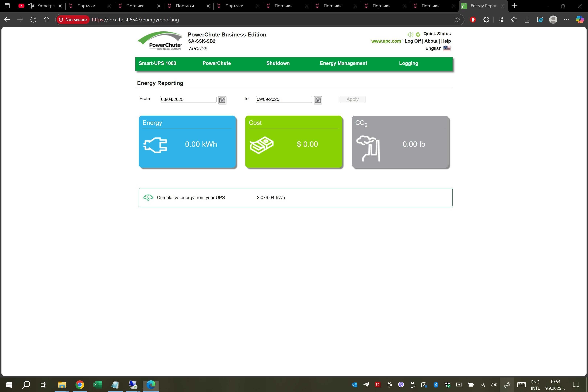The width and height of the screenshot is (588, 392).
Task: Open the Smart-UPS 1000 menu
Action: click(158, 63)
